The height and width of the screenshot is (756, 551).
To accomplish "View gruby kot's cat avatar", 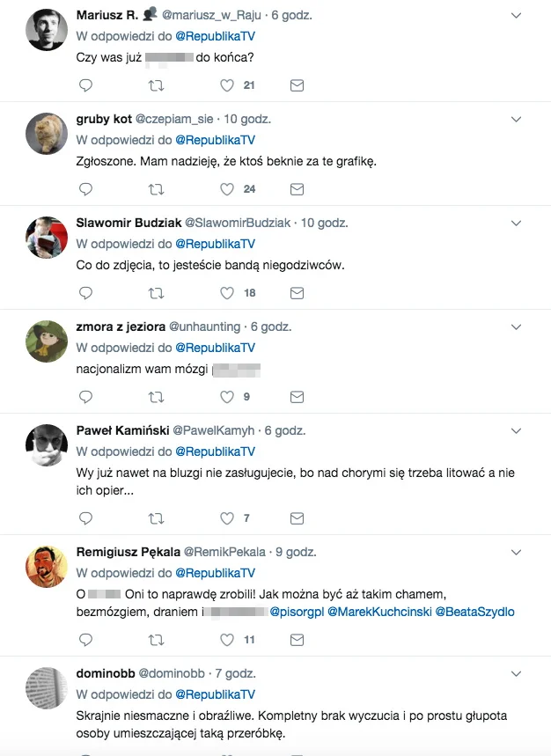I will pos(47,134).
